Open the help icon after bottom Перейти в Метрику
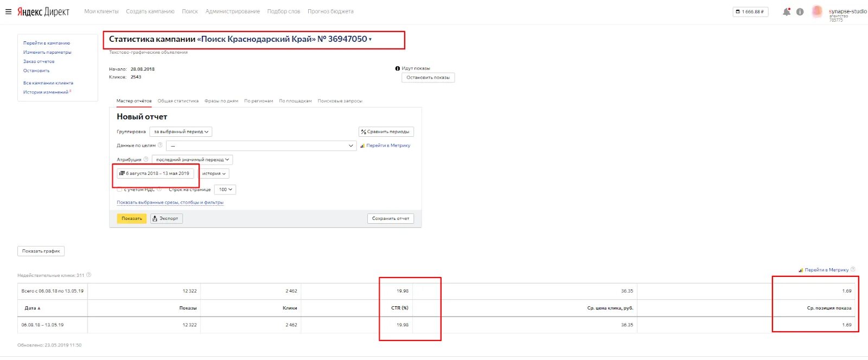The width and height of the screenshot is (868, 360). tap(853, 269)
